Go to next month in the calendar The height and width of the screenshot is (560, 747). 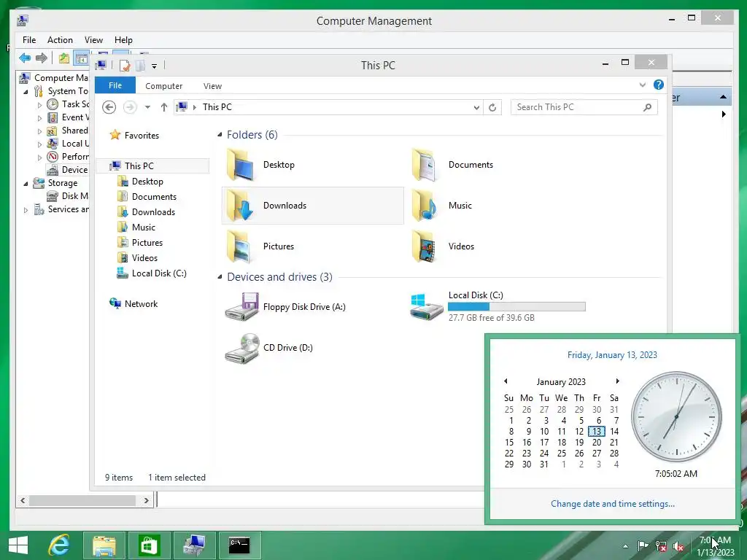pyautogui.click(x=617, y=381)
